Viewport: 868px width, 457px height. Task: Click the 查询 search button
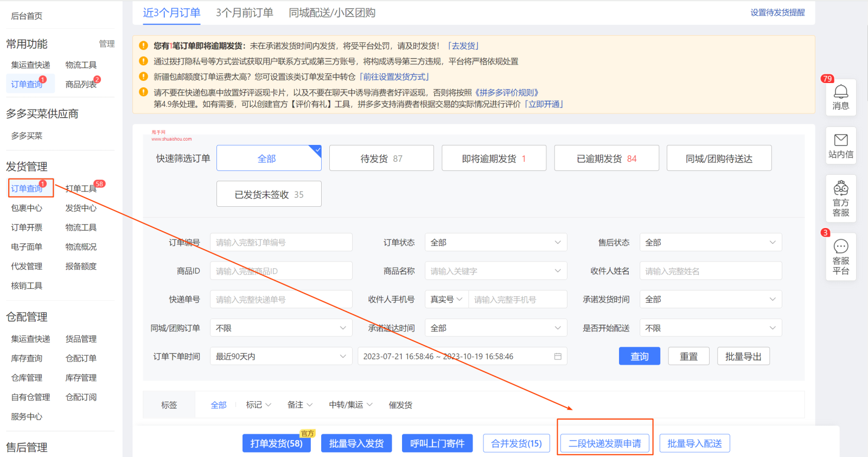(640, 356)
